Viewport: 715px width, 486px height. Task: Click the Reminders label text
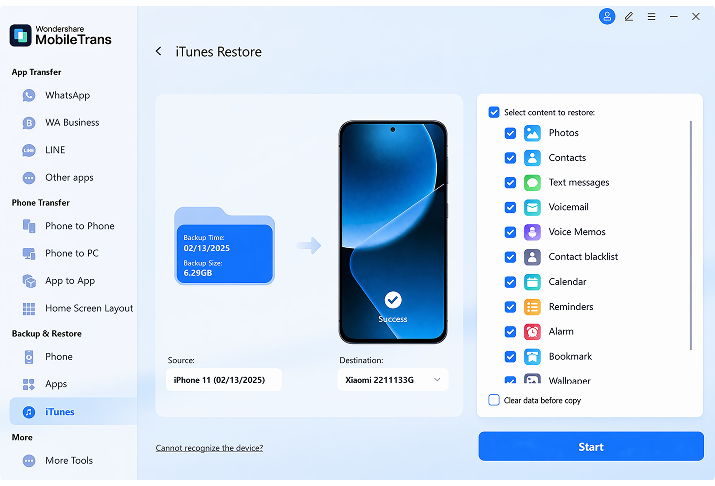tap(571, 307)
